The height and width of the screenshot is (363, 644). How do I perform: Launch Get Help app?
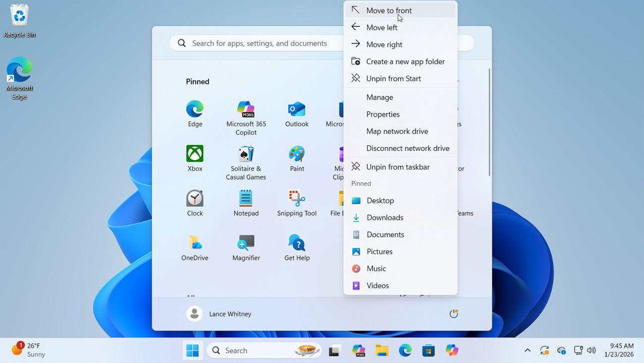(x=297, y=244)
